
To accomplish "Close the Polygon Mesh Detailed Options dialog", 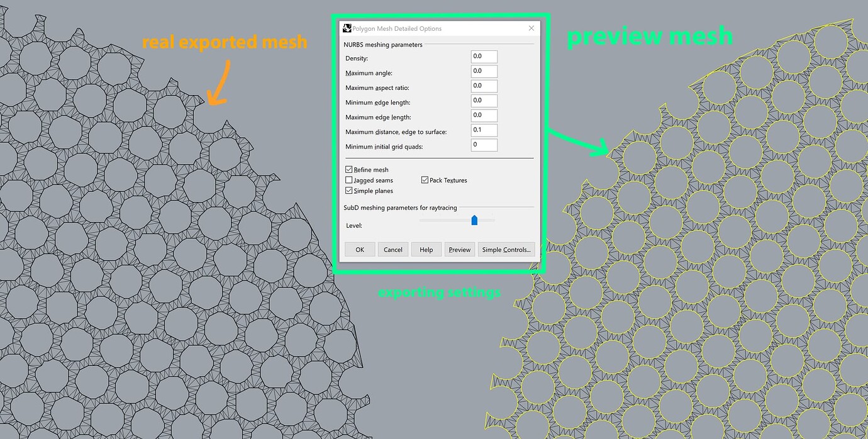I will (531, 28).
